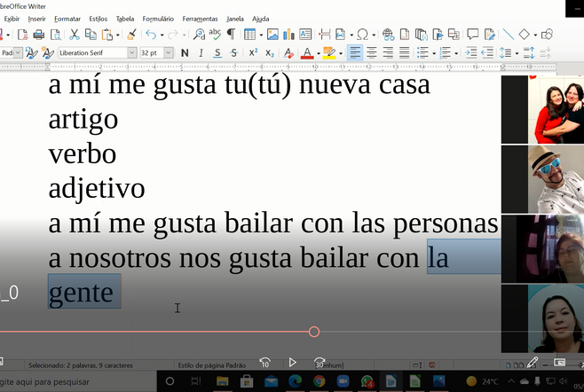584x392 pixels.
Task: Show the draw functions shapes icon
Action: 547,35
